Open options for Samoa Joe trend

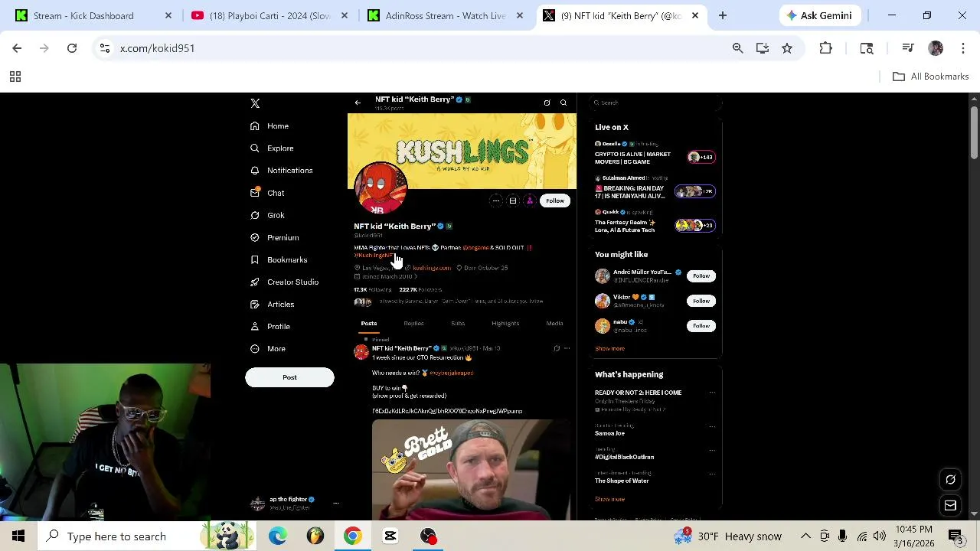click(712, 426)
